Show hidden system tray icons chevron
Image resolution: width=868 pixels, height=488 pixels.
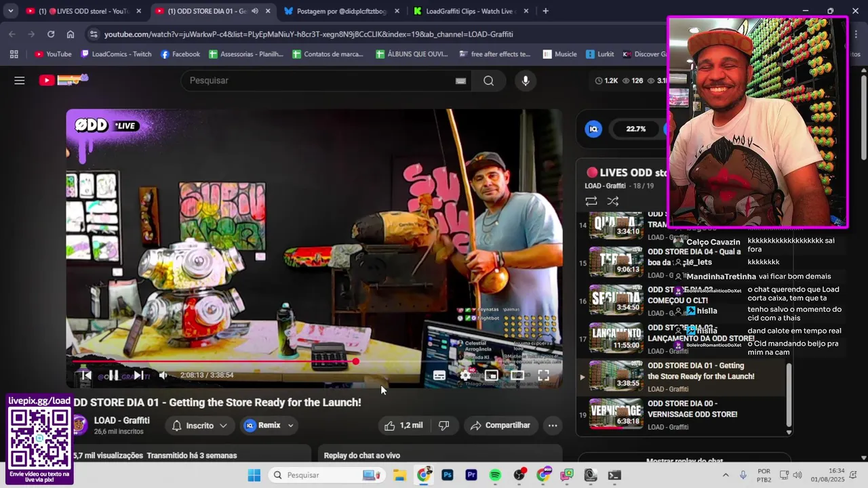click(726, 475)
